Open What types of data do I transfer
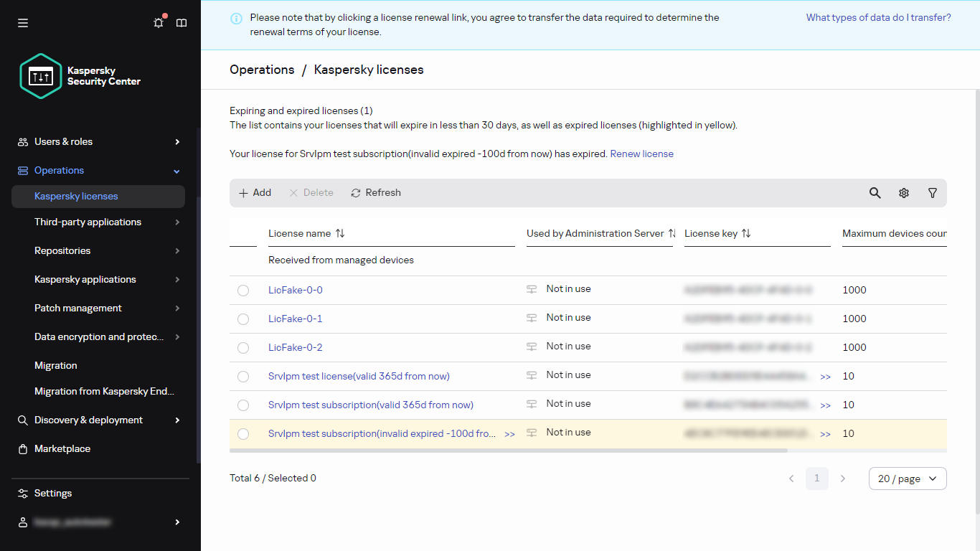Viewport: 980px width, 551px height. point(878,17)
